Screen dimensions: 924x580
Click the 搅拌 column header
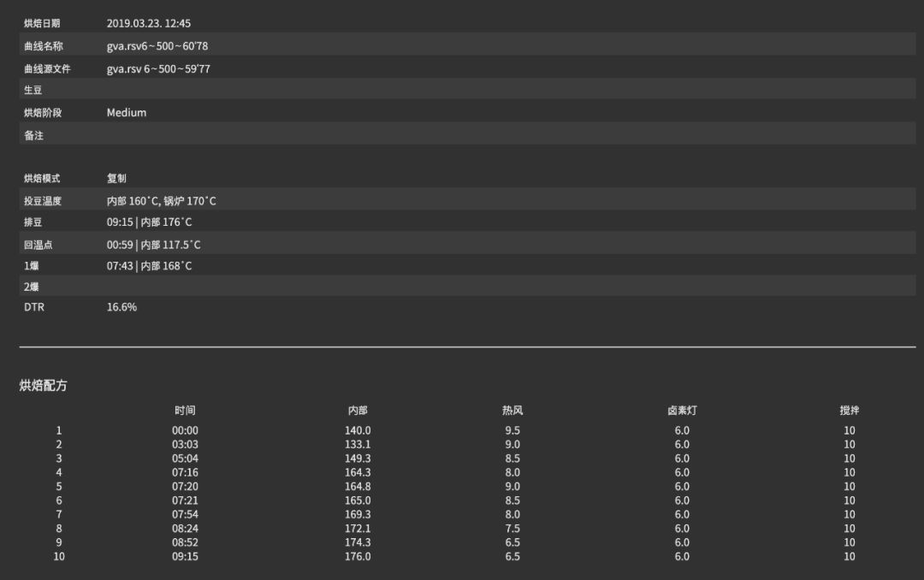[850, 411]
